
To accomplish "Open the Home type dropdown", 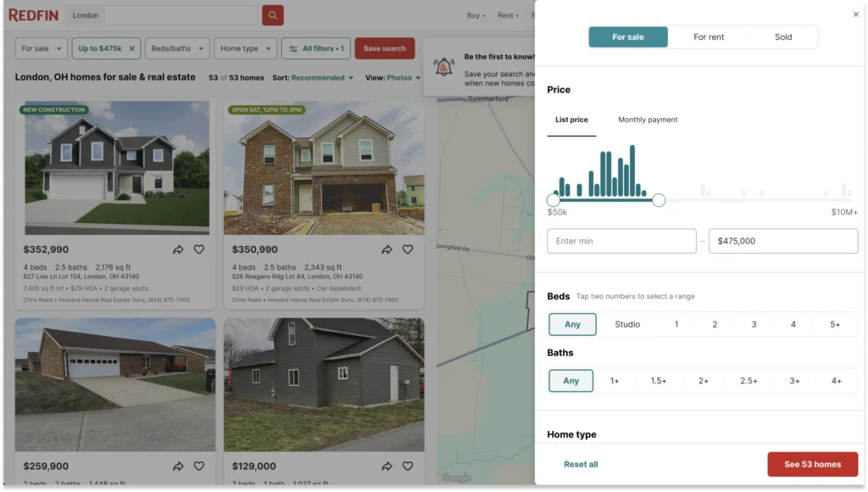I will 245,49.
